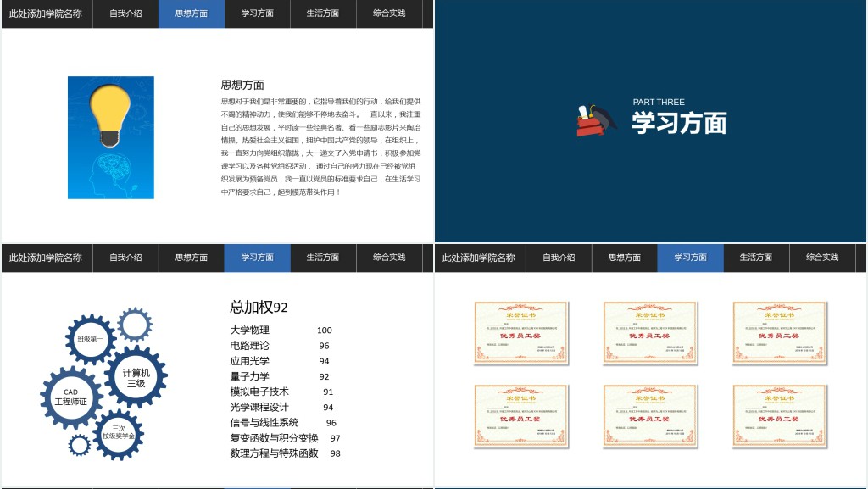Click the small empty gear below CAD工程师证
This screenshot has width=868, height=489.
tap(80, 445)
